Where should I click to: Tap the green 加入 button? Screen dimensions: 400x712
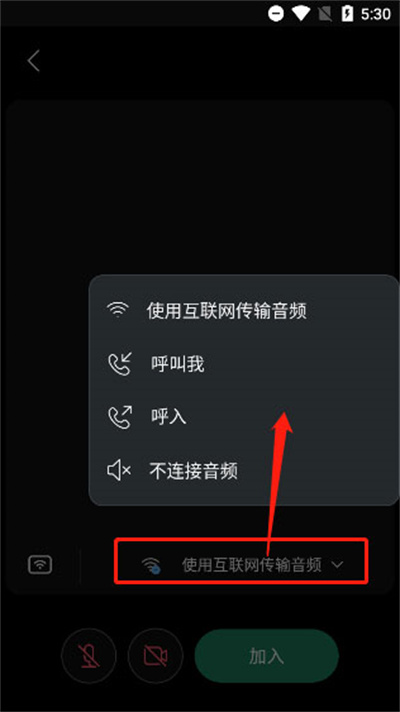coord(267,656)
